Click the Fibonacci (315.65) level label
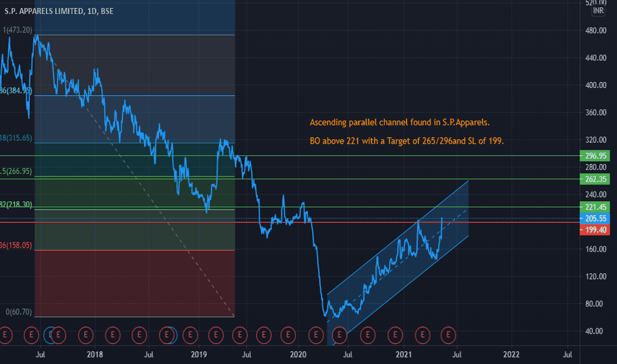Image resolution: width=617 pixels, height=364 pixels. pyautogui.click(x=16, y=138)
